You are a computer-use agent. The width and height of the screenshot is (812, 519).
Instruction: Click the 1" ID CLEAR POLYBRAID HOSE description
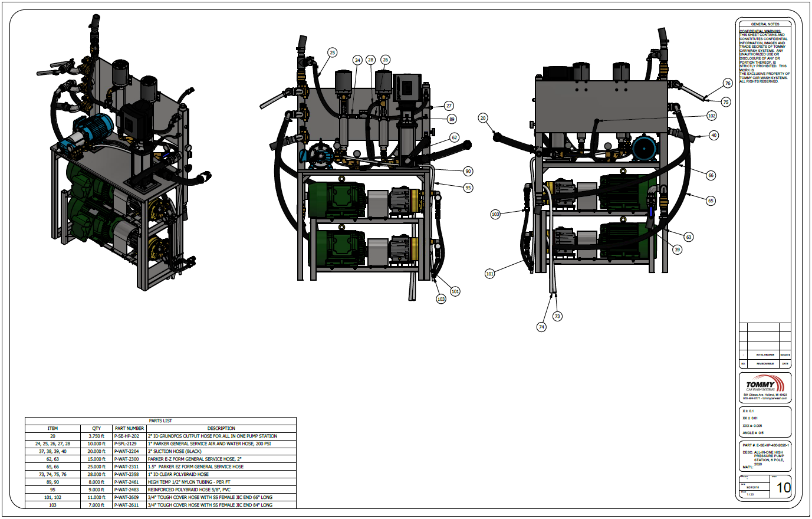[178, 474]
